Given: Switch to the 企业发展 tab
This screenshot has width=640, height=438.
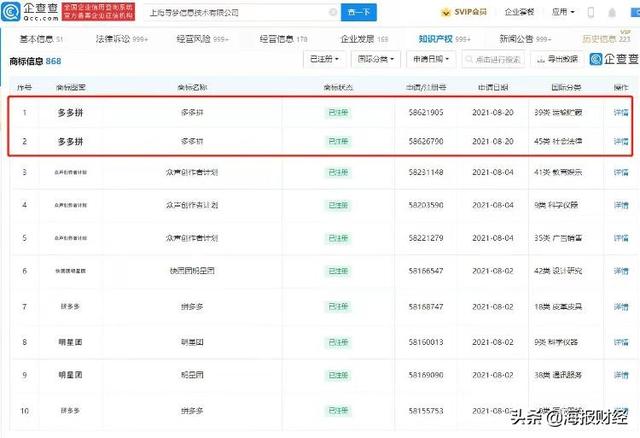Looking at the screenshot, I should (364, 39).
